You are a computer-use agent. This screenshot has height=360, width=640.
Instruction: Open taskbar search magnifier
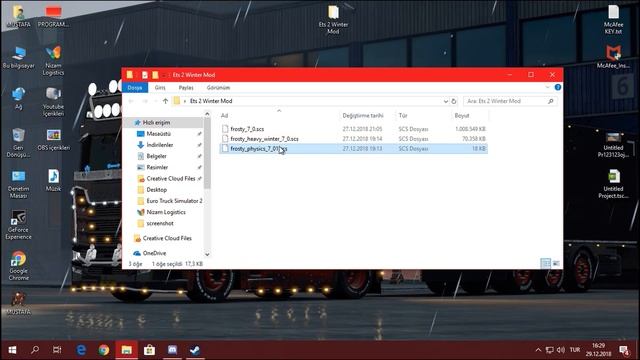(x=35, y=350)
